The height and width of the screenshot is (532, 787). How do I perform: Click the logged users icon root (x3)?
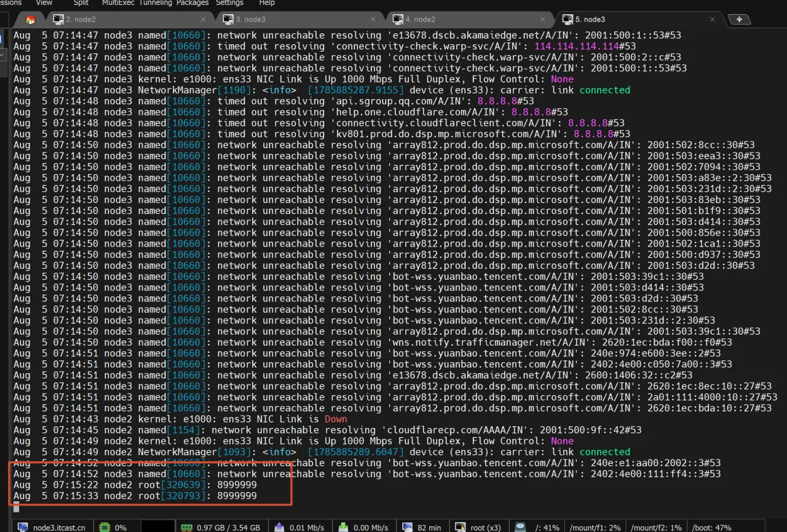coord(460,527)
